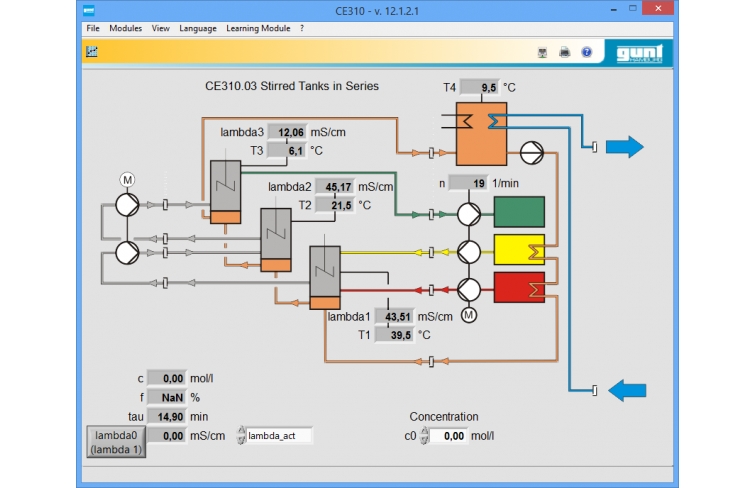Open the chart view icon in toolbar
This screenshot has width=755, height=488.
92,51
